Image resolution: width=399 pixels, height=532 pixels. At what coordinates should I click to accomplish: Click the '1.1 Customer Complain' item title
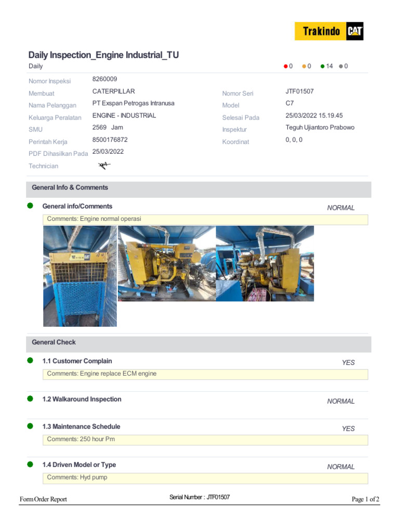(x=77, y=361)
